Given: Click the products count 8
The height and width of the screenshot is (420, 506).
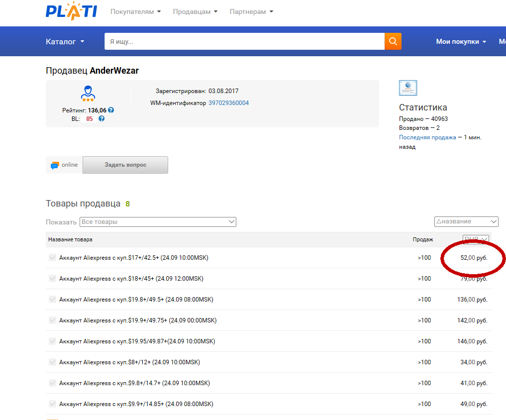Looking at the screenshot, I should click(x=127, y=204).
